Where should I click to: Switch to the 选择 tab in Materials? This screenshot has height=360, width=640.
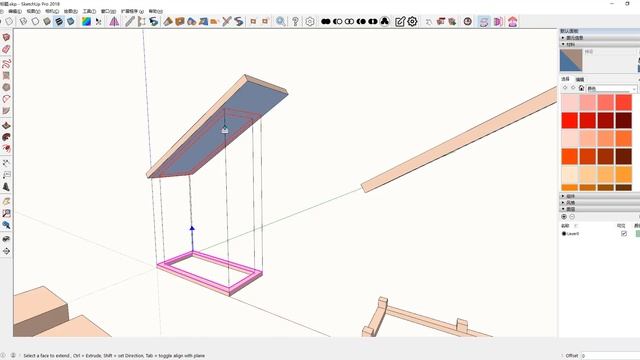[x=565, y=79]
